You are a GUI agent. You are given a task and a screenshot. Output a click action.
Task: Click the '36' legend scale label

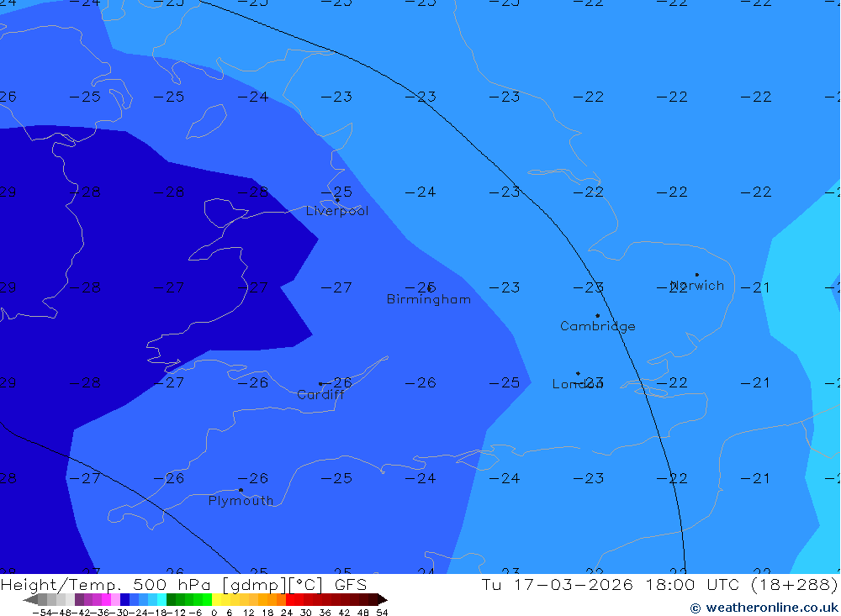pyautogui.click(x=325, y=613)
